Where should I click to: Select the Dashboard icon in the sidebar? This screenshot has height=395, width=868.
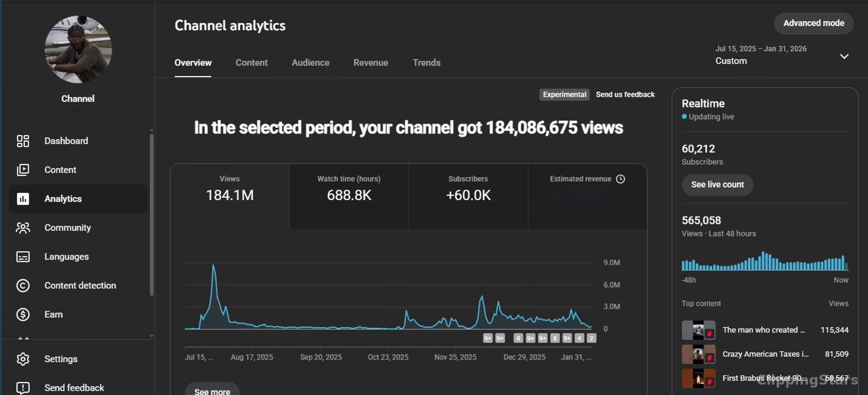(23, 141)
